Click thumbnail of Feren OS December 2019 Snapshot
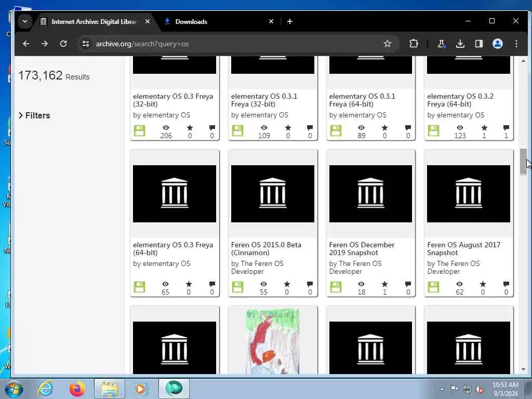Image resolution: width=532 pixels, height=399 pixels. 370,194
